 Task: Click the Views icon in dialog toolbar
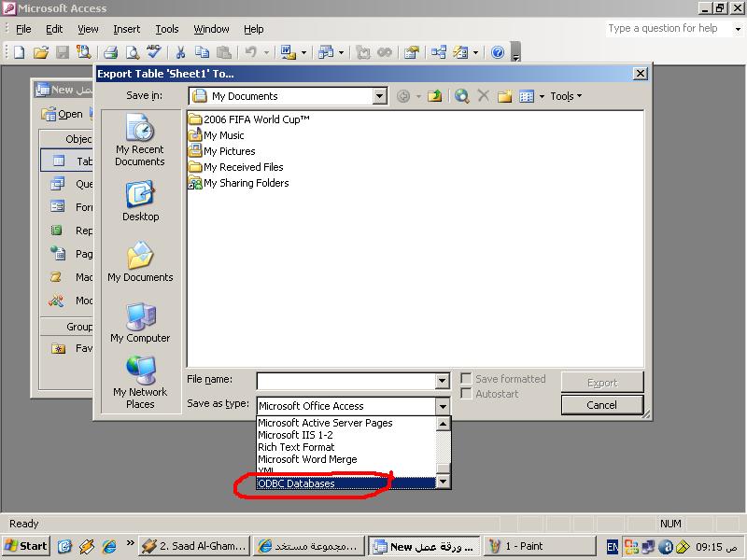527,96
